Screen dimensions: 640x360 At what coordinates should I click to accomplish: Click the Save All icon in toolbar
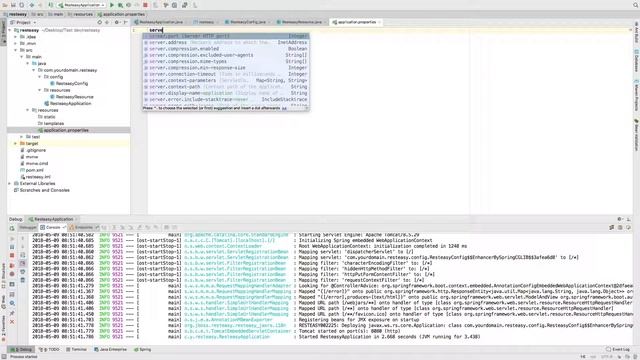click(x=13, y=5)
